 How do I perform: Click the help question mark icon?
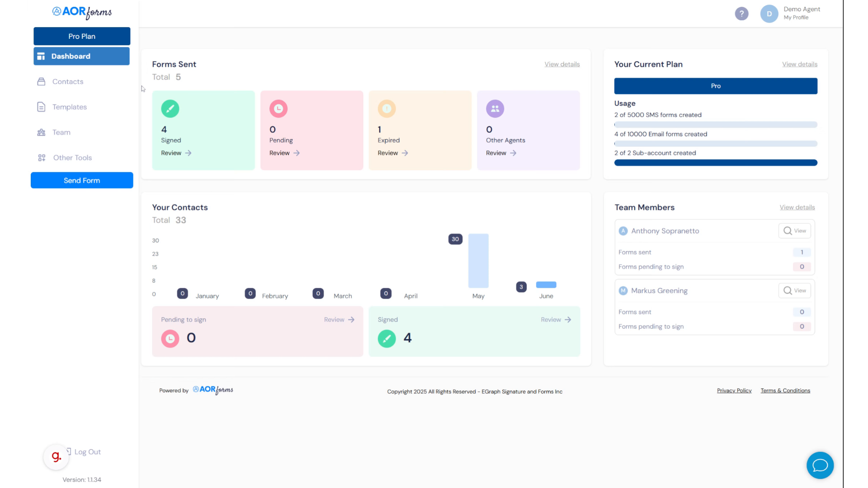pos(741,14)
